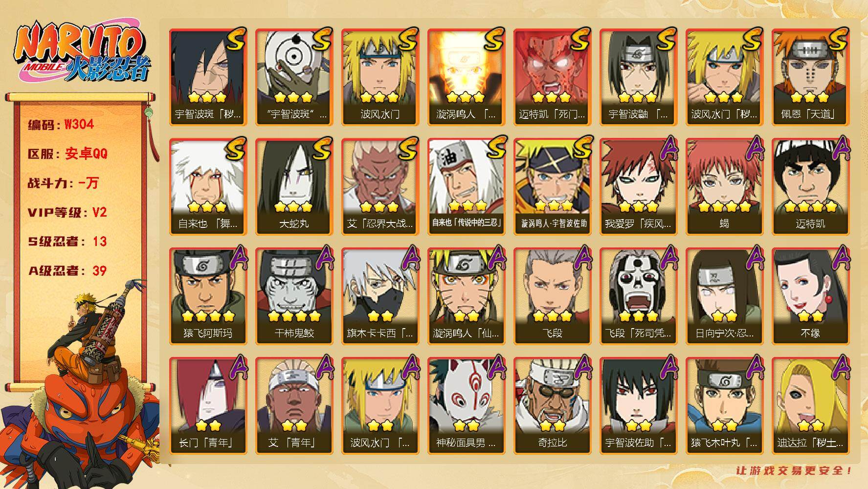Select the 漩涡鸣人·宇智波佐助 duo card

[552, 186]
